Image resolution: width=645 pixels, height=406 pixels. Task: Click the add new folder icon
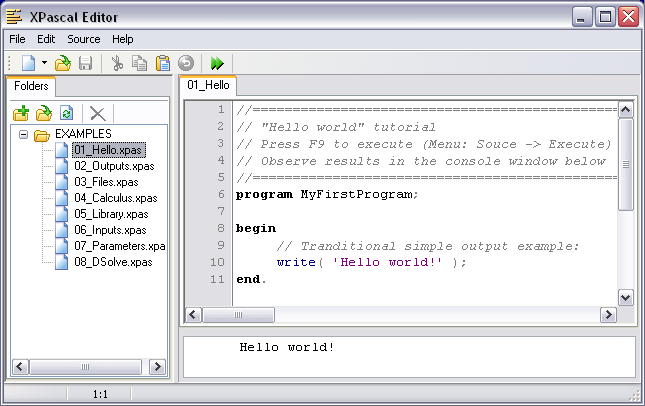[x=21, y=114]
